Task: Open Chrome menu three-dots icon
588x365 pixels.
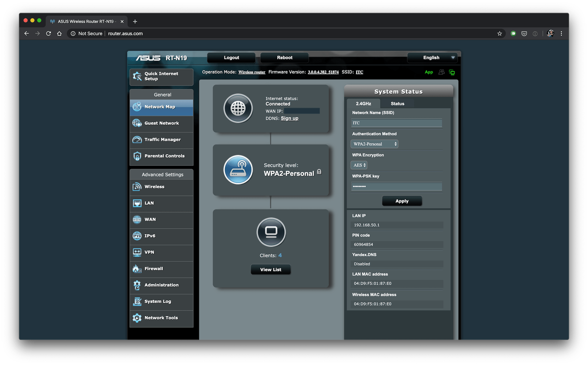Action: 561,33
